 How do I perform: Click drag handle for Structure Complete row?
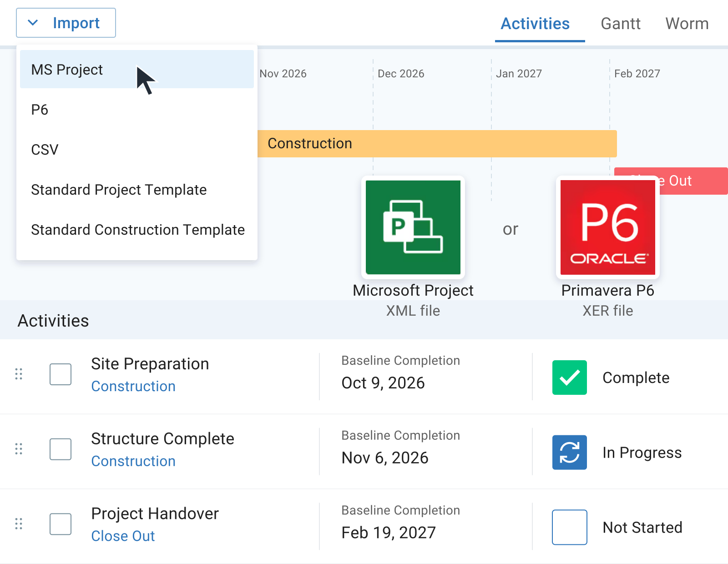click(19, 449)
